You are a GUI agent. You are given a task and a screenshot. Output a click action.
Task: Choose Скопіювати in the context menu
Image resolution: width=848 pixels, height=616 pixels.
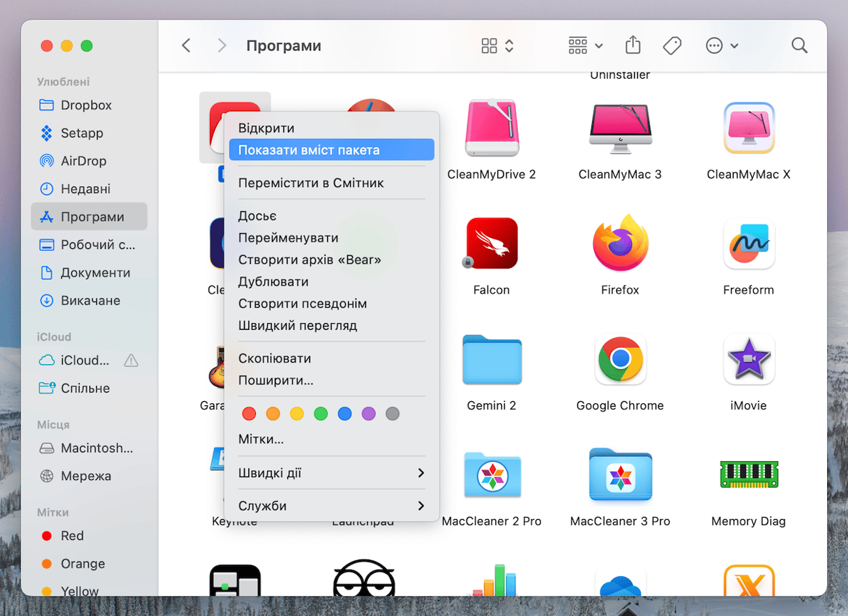[331, 359]
